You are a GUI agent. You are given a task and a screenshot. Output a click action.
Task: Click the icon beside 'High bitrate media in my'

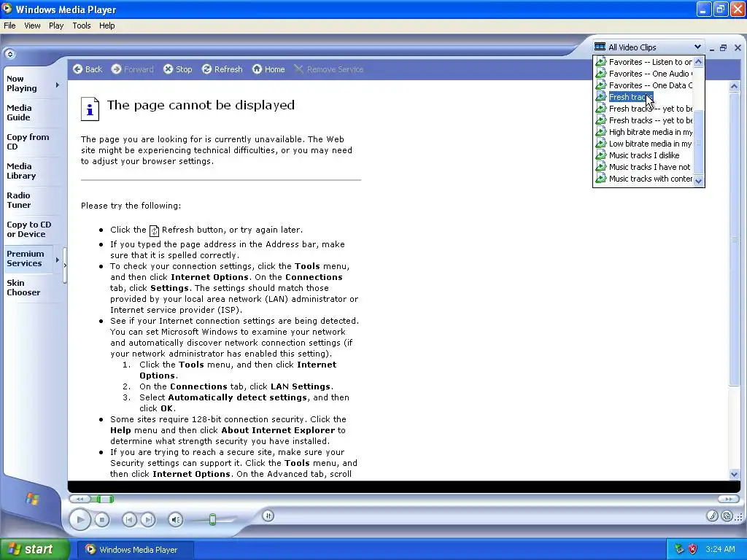(x=601, y=132)
